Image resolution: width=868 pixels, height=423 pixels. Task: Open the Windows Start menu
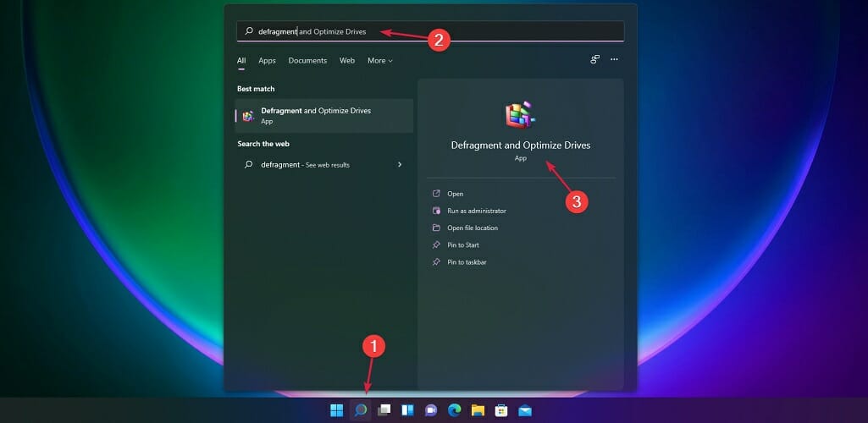336,410
